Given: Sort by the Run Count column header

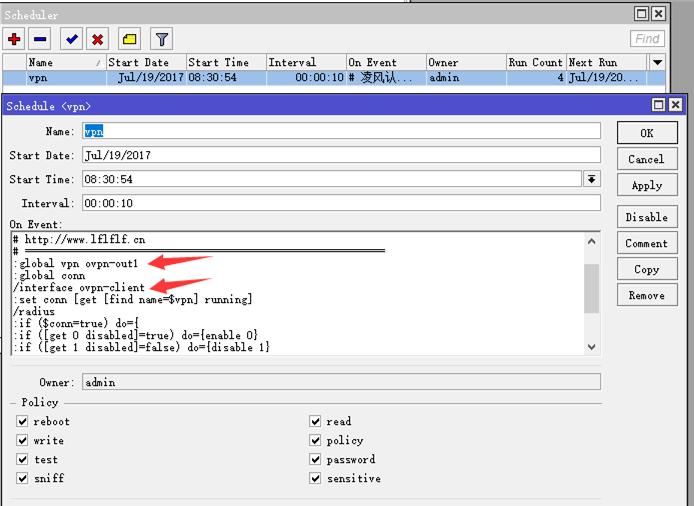Looking at the screenshot, I should click(x=535, y=62).
